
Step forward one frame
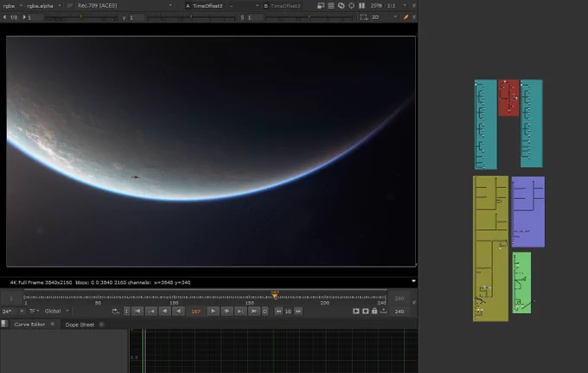pyautogui.click(x=227, y=311)
